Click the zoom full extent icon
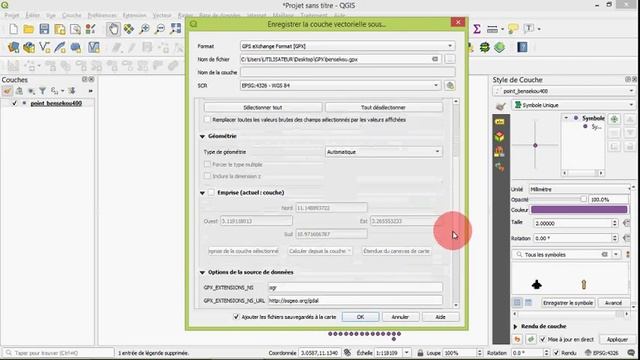640x360 pixels. [176, 29]
